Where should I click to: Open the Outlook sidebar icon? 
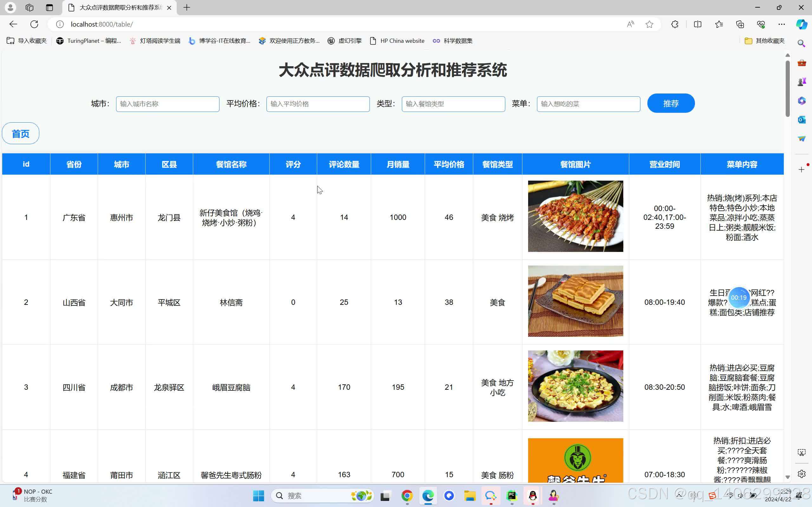click(x=802, y=120)
